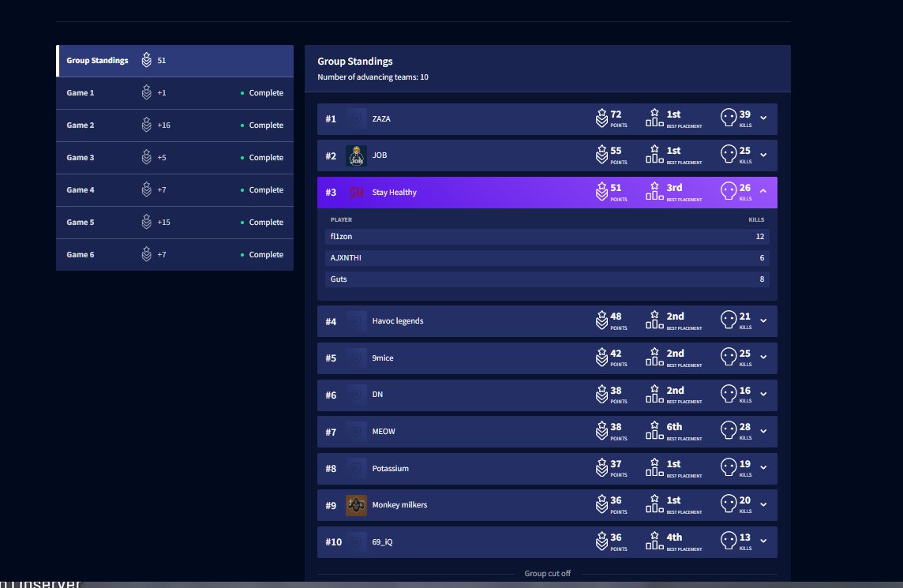Image resolution: width=903 pixels, height=588 pixels.
Task: Click the 69_iQ podium placement icon
Action: 654,540
